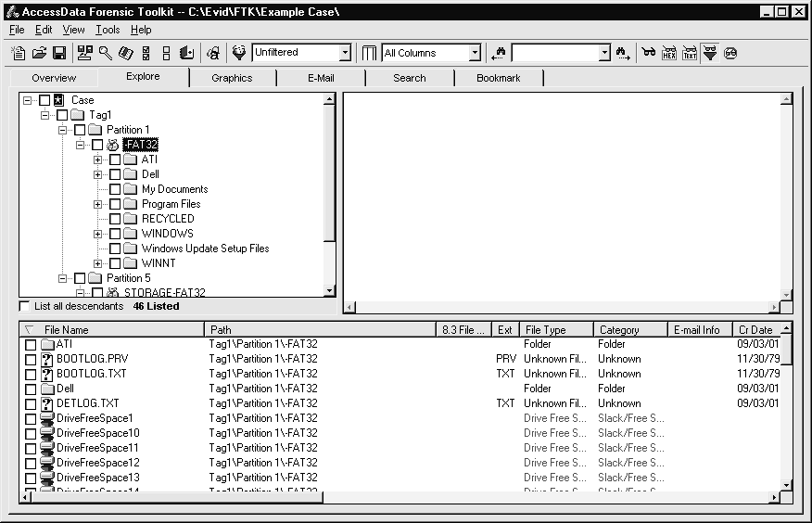Sort by the File Type column header
This screenshot has height=523, width=812.
[x=556, y=330]
